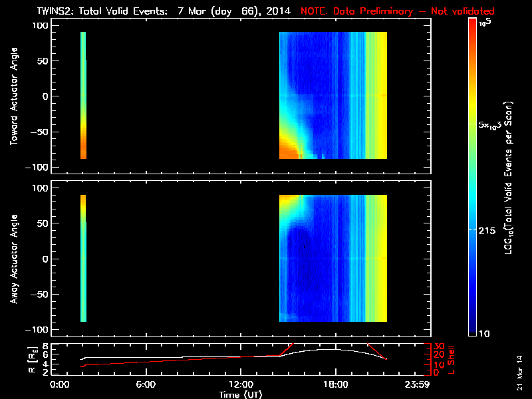Click the narrow early data strip in Toward panel
This screenshot has height=399, width=532.
(x=83, y=93)
